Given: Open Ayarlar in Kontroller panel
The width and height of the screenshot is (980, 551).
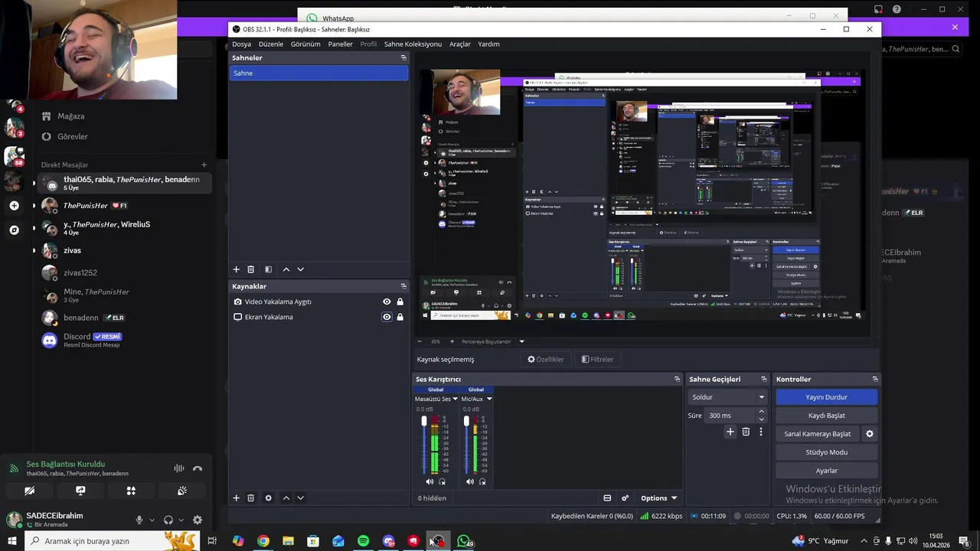Looking at the screenshot, I should point(826,471).
